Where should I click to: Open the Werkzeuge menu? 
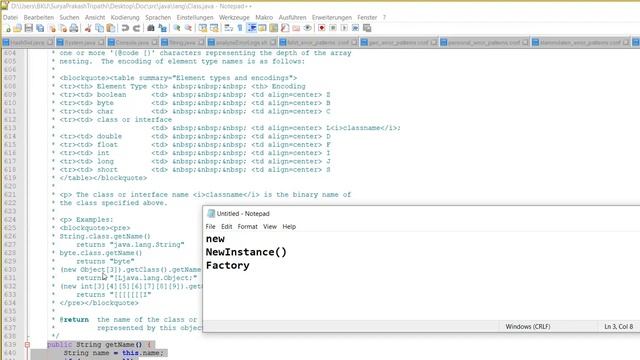tap(234, 18)
